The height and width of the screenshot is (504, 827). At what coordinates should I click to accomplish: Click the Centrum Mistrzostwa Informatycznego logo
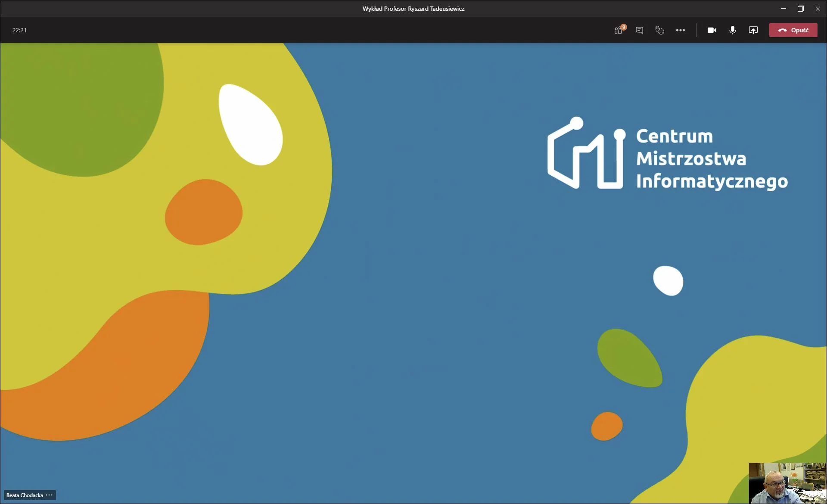(667, 153)
